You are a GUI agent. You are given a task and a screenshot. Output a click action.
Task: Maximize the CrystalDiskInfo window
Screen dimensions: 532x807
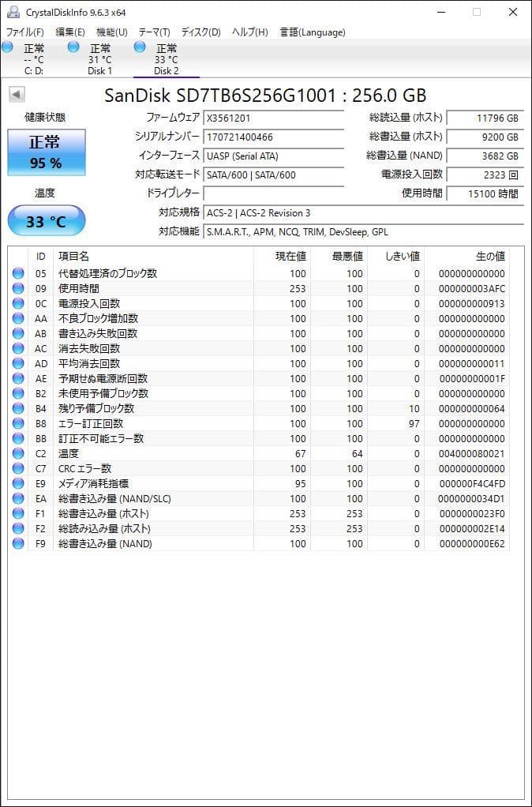point(477,12)
